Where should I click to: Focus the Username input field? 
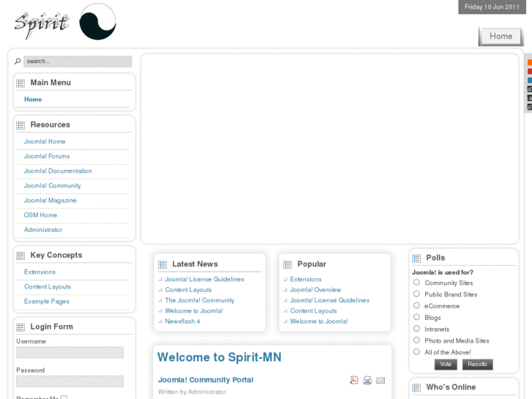coord(70,352)
